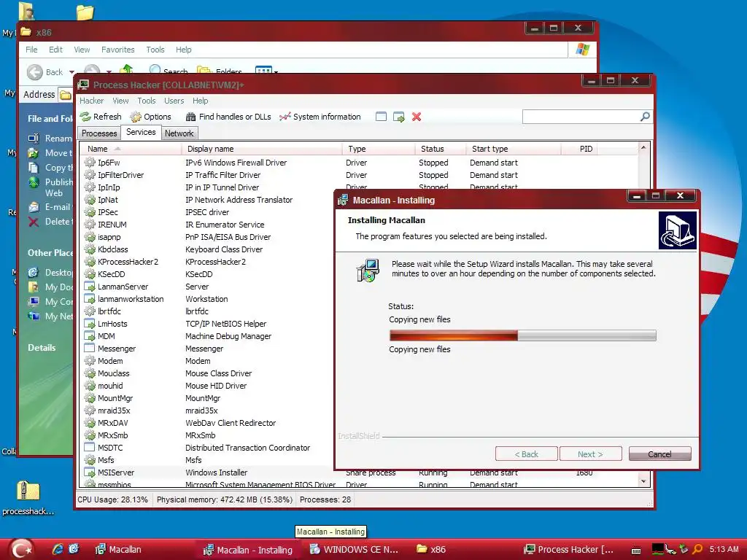Viewport: 747px width, 560px height.
Task: Sort by Type column header
Action: (379, 149)
